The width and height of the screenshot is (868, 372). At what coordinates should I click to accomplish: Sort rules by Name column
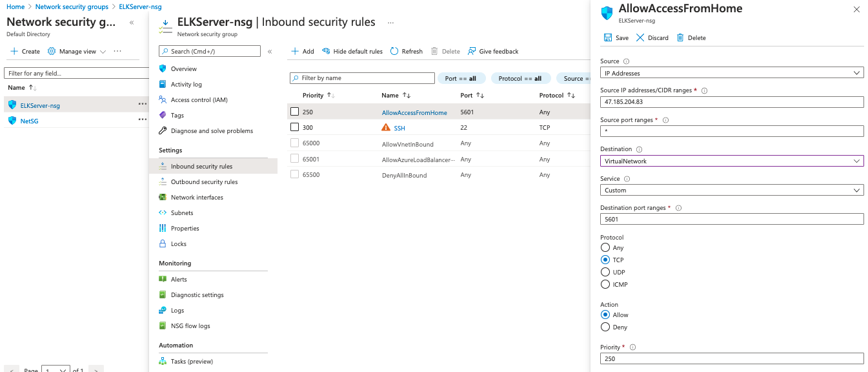tap(396, 95)
